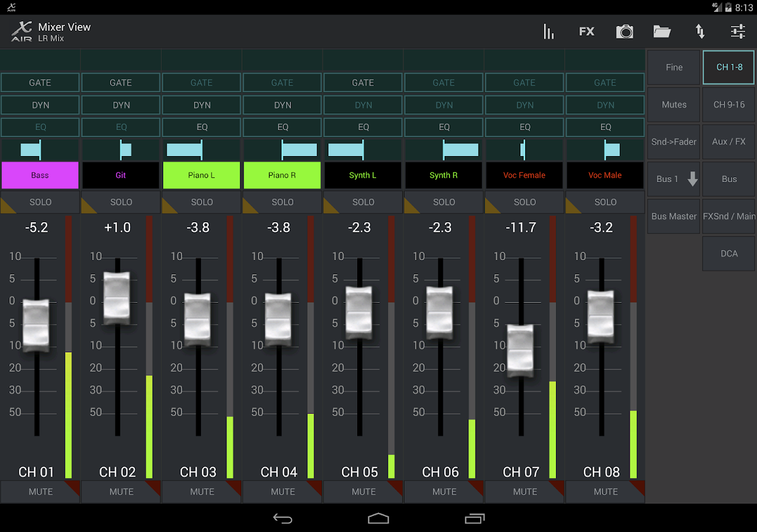Click the Snd->Fader button
The height and width of the screenshot is (532, 757).
tap(674, 142)
